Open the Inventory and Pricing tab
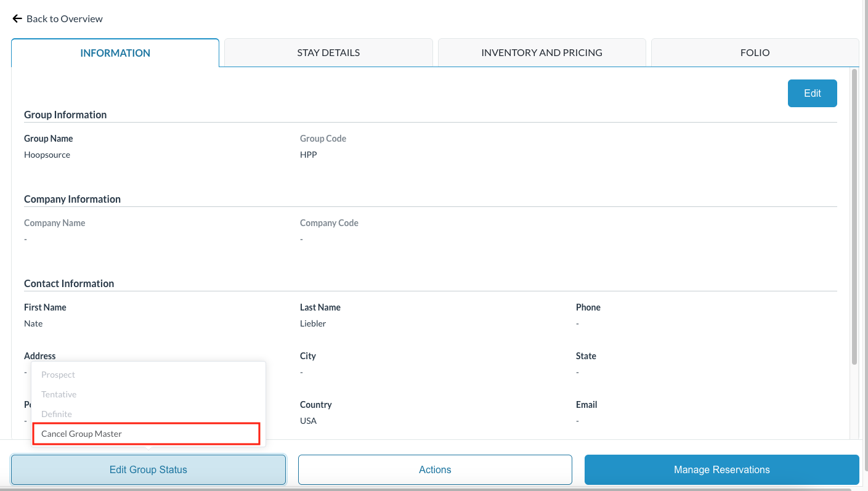The height and width of the screenshot is (491, 868). pos(541,52)
